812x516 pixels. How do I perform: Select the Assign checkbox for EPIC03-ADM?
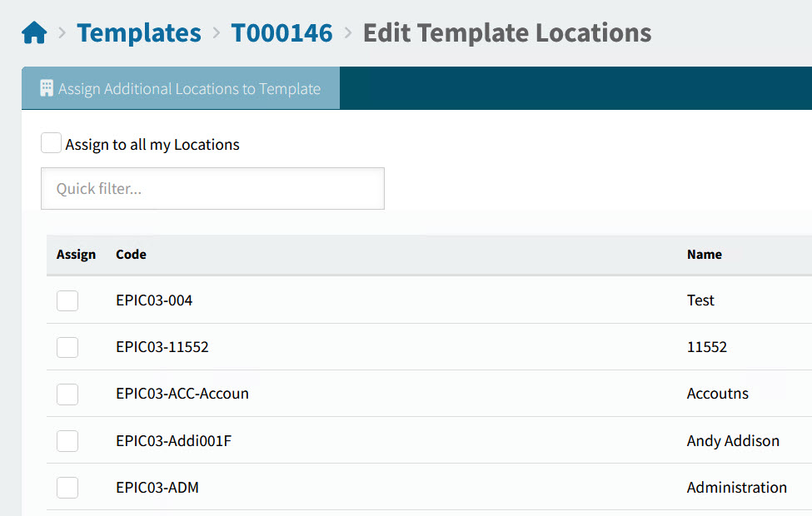click(x=67, y=488)
